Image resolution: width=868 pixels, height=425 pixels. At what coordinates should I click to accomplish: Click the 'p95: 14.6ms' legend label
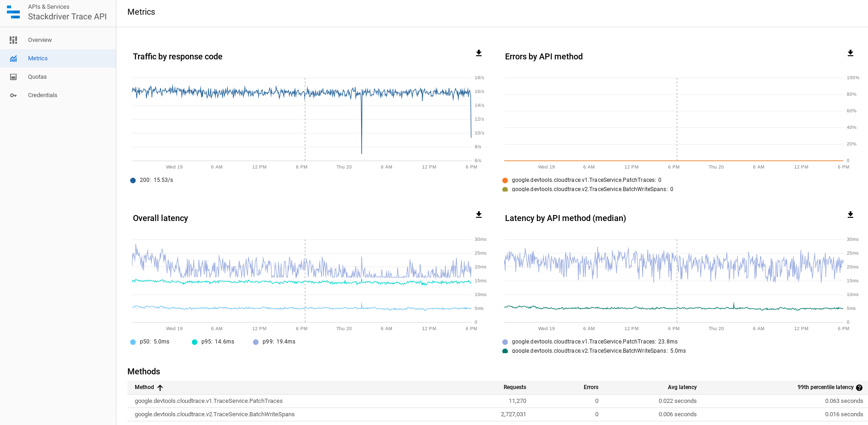click(218, 342)
